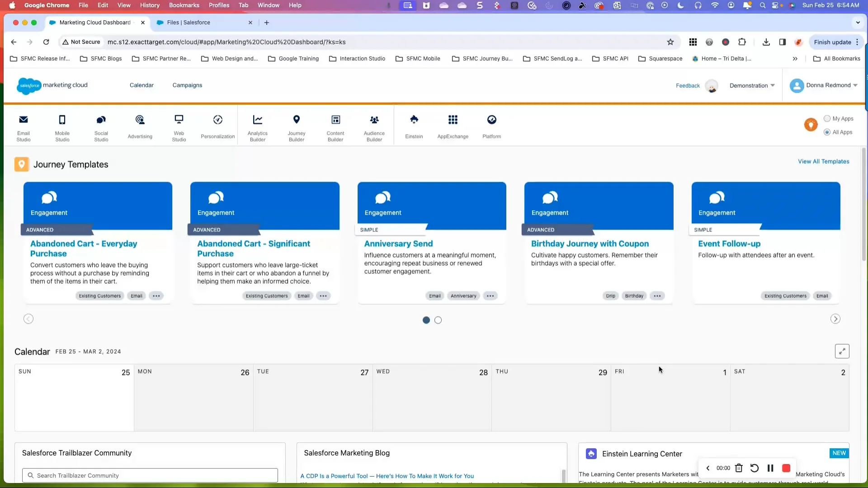Expand the Demonstration business unit dropdown
The height and width of the screenshot is (488, 868).
click(752, 85)
